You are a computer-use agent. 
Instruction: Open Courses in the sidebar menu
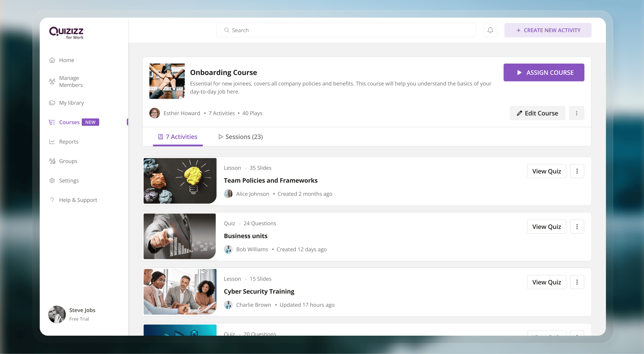click(69, 122)
